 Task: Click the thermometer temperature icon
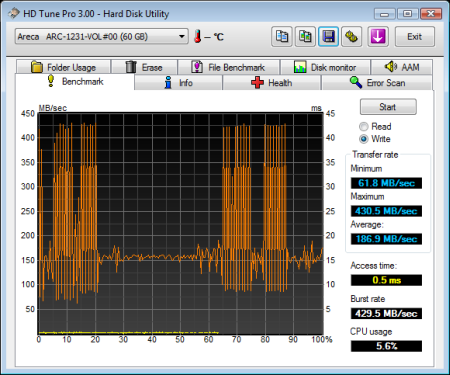click(x=197, y=36)
